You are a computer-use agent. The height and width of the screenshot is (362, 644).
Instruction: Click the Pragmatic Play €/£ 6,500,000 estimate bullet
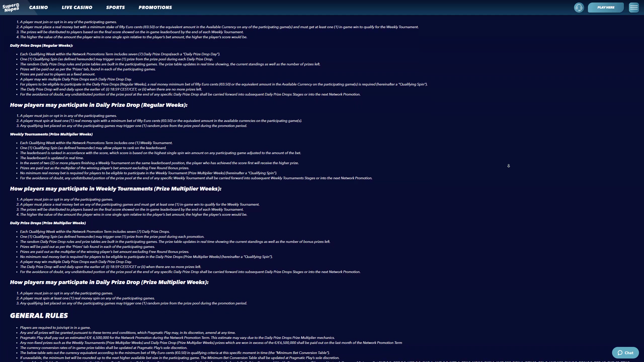(177, 338)
